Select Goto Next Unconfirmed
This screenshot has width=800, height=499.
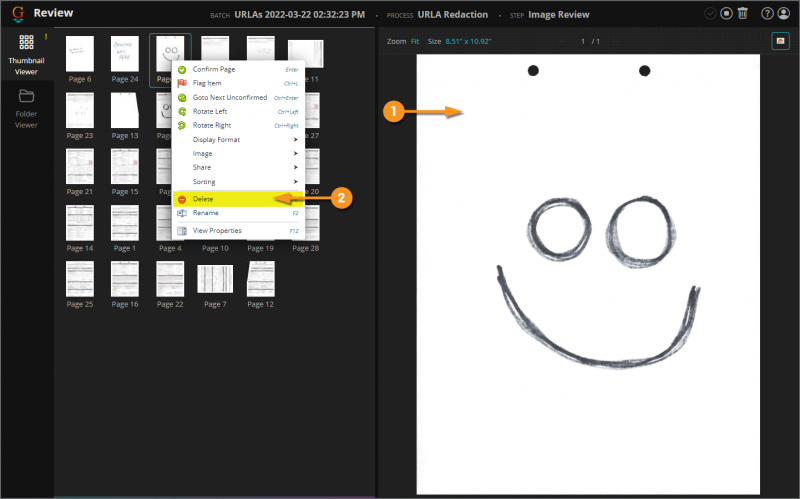pyautogui.click(x=238, y=97)
